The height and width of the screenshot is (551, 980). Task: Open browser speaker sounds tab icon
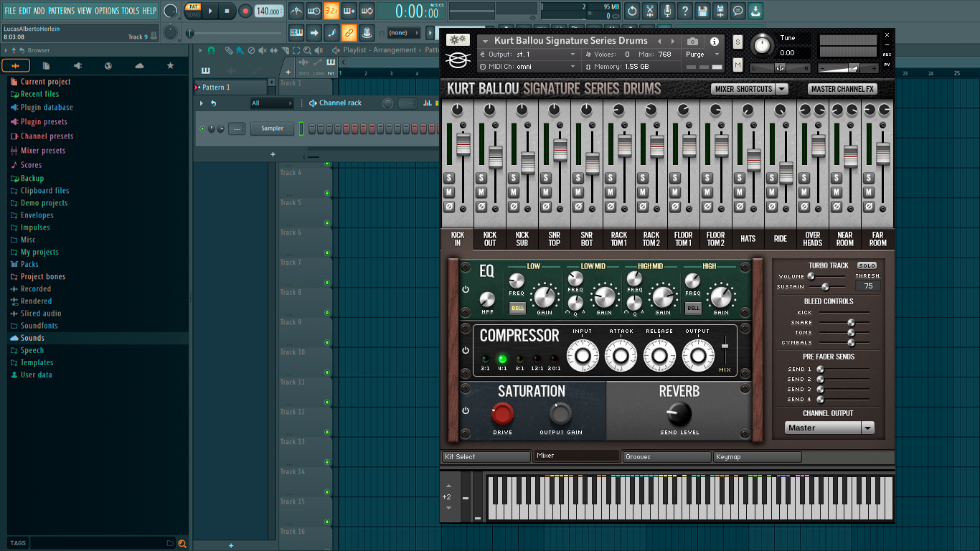pyautogui.click(x=77, y=66)
